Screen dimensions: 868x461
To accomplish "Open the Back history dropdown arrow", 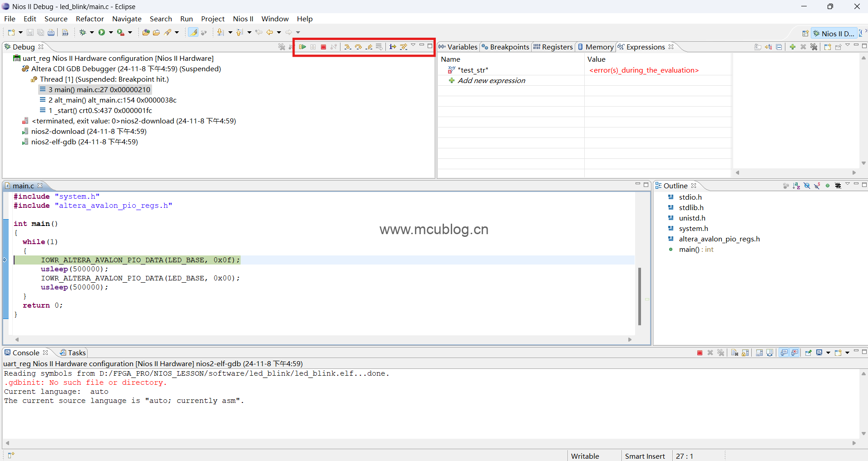I will point(279,32).
